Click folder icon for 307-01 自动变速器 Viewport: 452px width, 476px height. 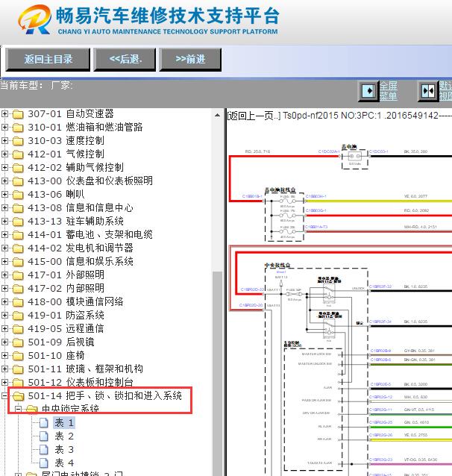pos(18,114)
